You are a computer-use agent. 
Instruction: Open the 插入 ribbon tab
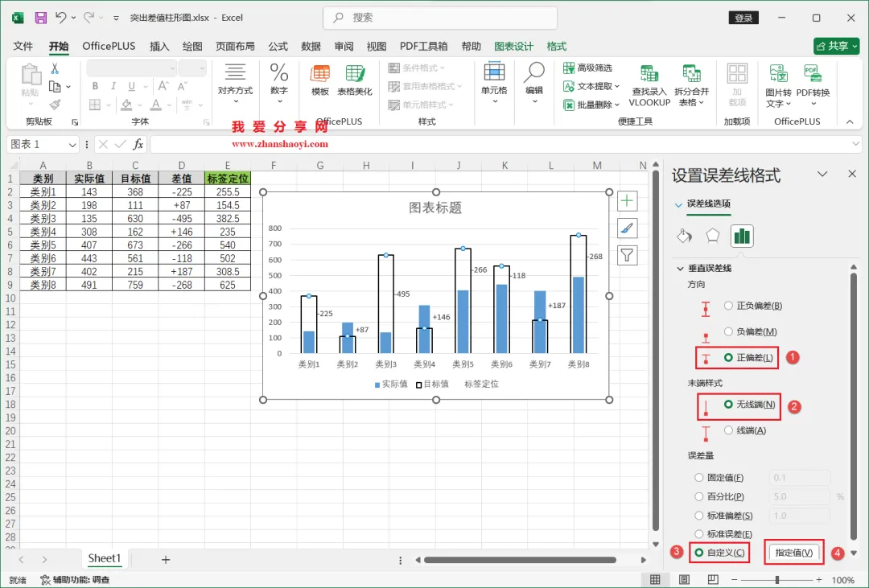point(159,46)
